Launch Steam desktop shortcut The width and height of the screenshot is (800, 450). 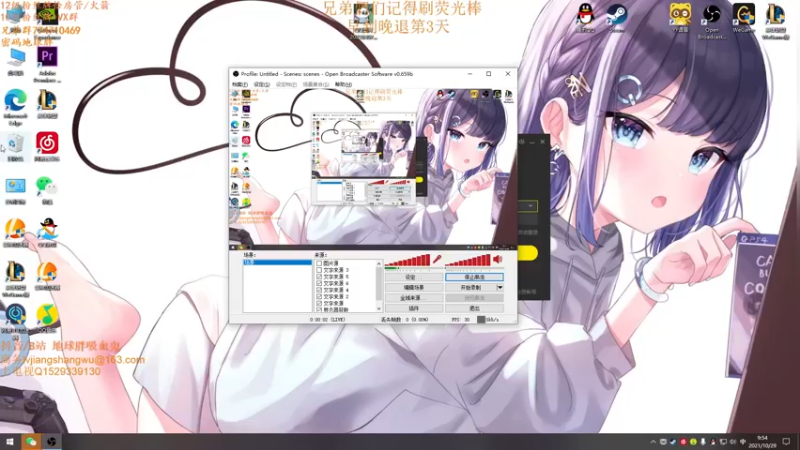[x=616, y=18]
